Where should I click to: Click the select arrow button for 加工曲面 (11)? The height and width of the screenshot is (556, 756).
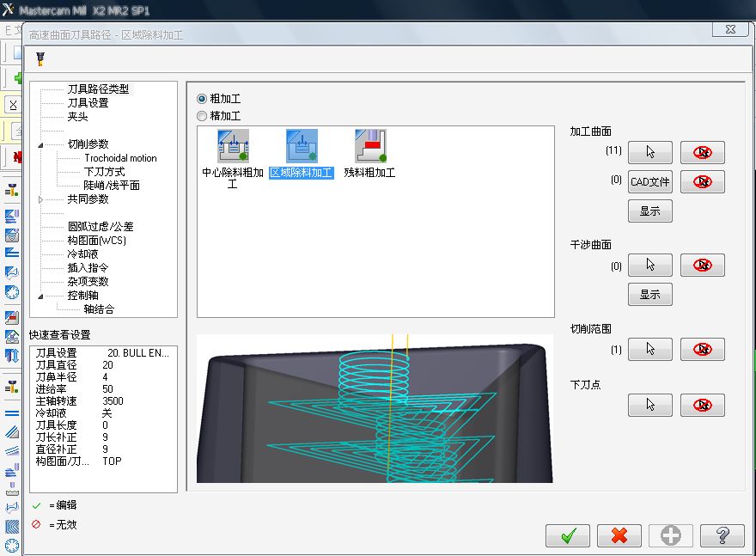(x=650, y=152)
